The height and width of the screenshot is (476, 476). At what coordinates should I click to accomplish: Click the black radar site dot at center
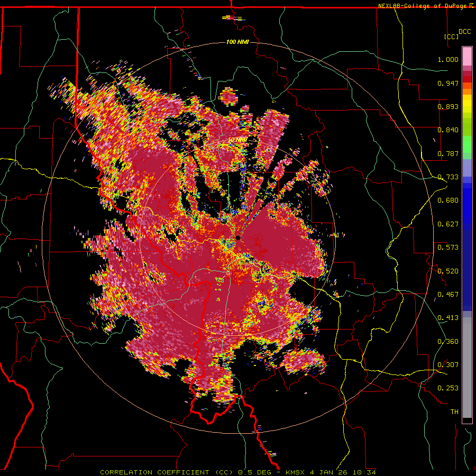click(238, 237)
